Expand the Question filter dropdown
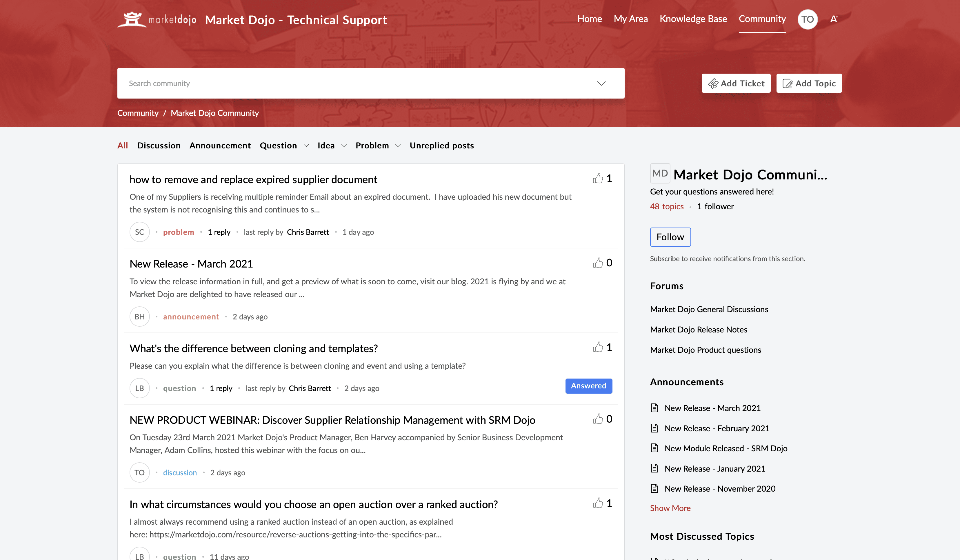This screenshot has height=560, width=960. (307, 146)
